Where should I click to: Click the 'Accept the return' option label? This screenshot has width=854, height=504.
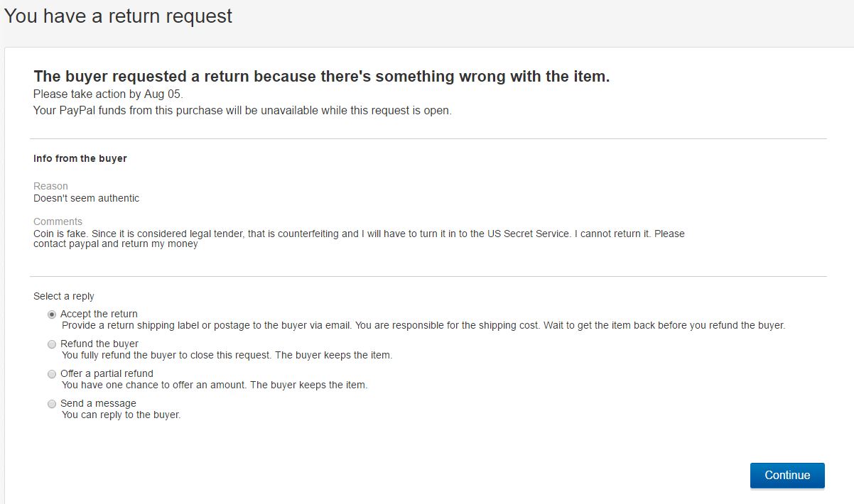point(99,314)
